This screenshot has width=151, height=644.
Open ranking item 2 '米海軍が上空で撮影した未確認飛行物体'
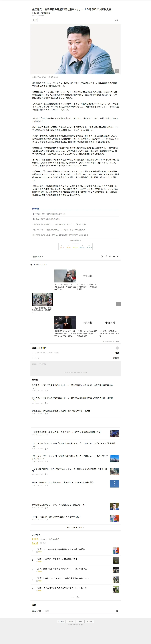(x=57, y=559)
